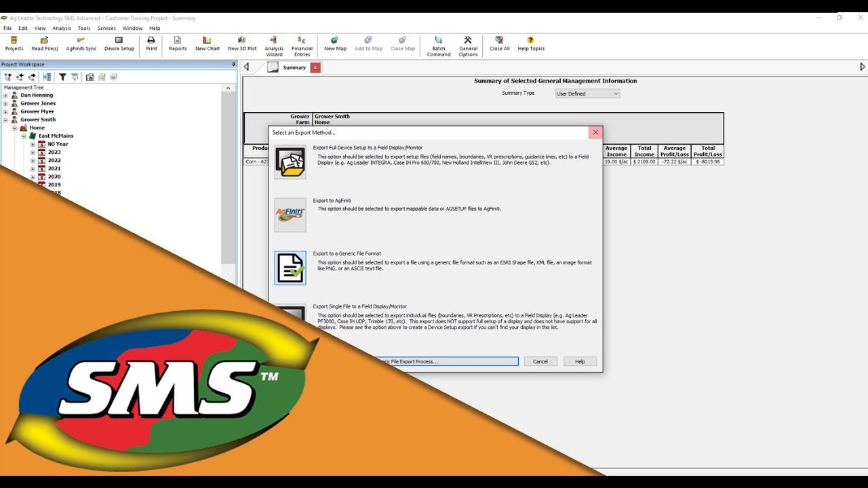
Task: Open the Help menu
Action: pos(155,28)
